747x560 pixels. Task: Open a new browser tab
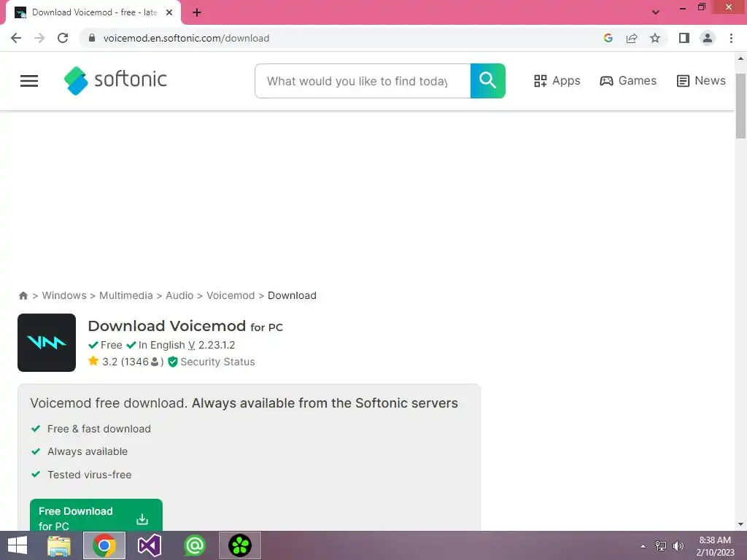point(197,12)
